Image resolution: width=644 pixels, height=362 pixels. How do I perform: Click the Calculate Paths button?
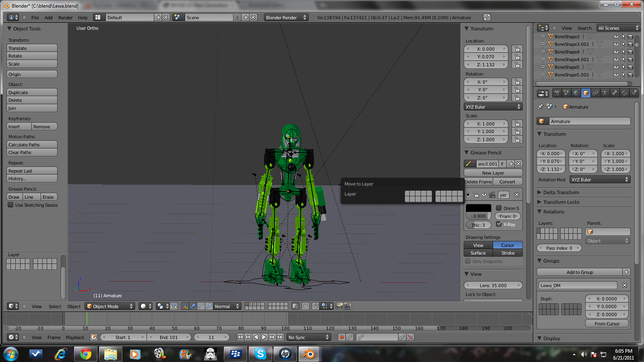tap(32, 145)
